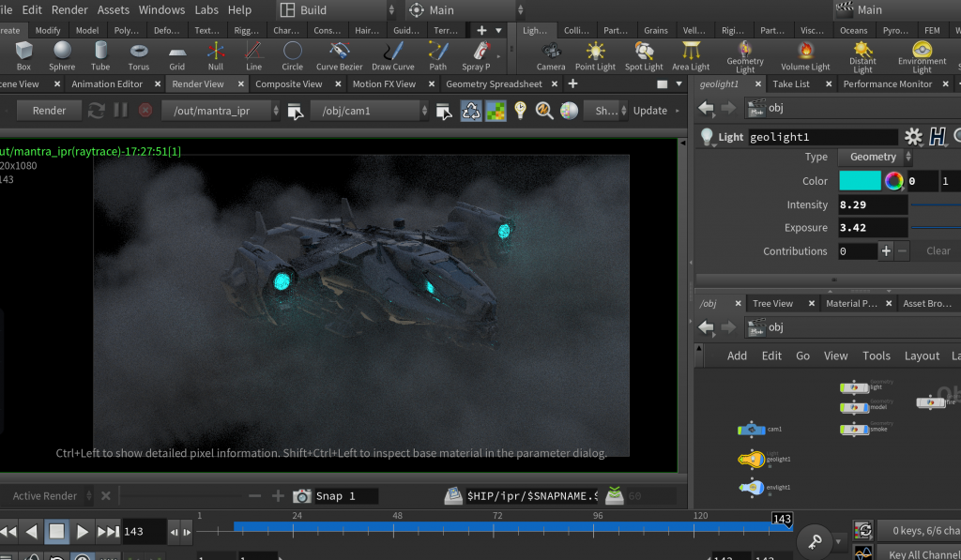Click the Clear button beside Contributions
This screenshot has width=961, height=560.
[938, 251]
